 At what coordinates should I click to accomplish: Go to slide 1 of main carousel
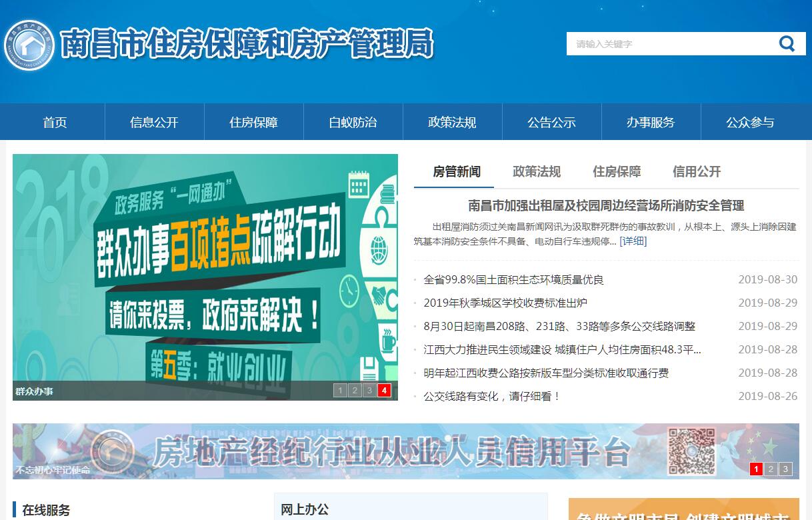[x=340, y=391]
